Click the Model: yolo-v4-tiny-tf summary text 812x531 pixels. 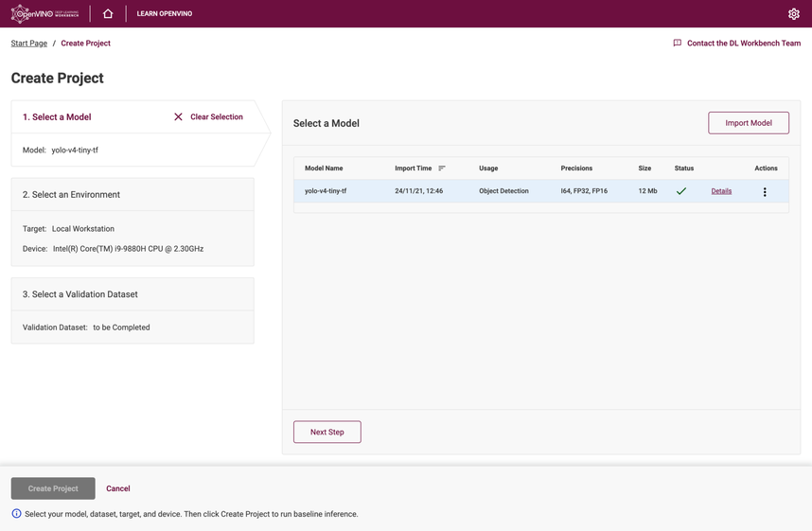point(60,150)
